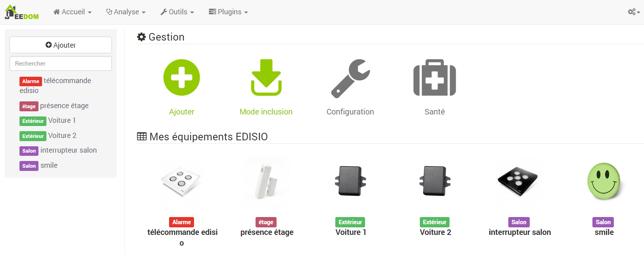Open the settings gears menu
Image resolution: width=644 pixels, height=254 pixels.
pos(634,12)
